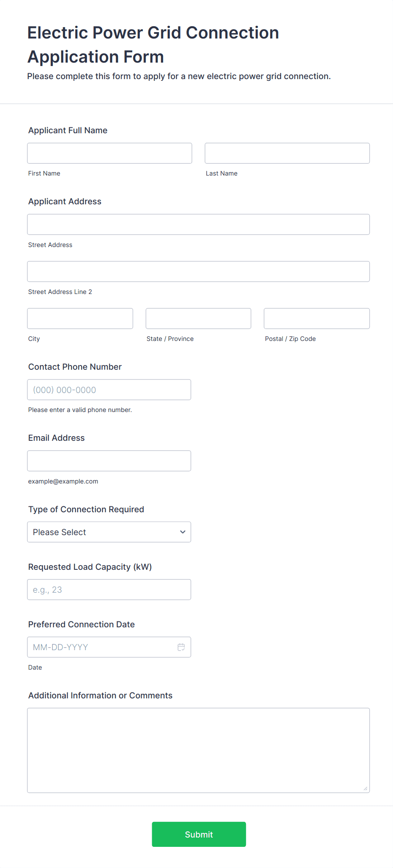Focus the Email Address input
The width and height of the screenshot is (393, 868).
click(109, 461)
